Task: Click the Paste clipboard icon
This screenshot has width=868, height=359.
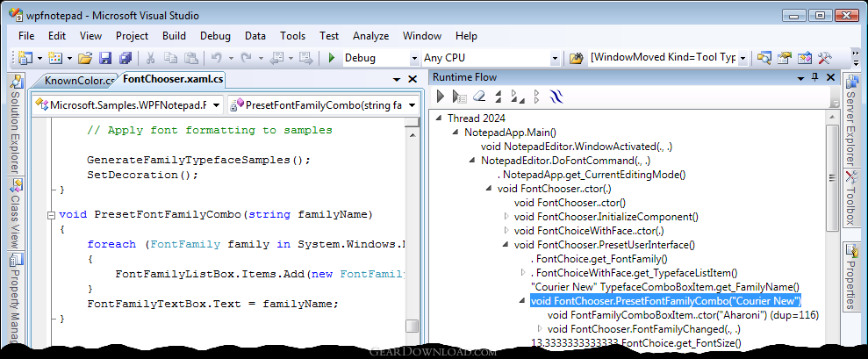Action: pyautogui.click(x=191, y=58)
